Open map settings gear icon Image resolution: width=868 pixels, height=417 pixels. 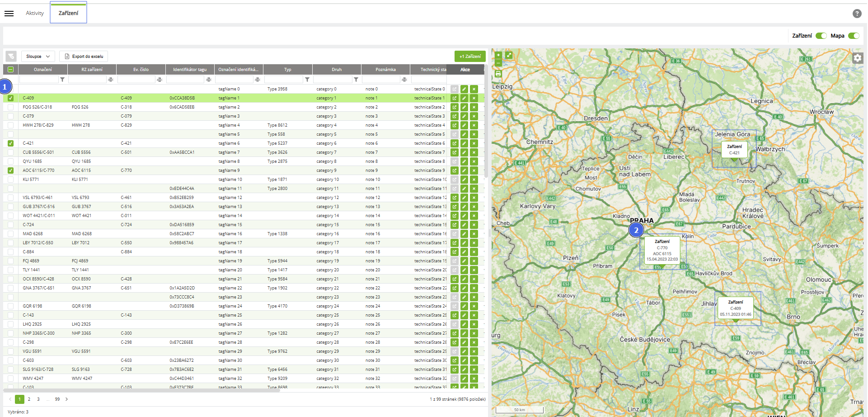(x=857, y=58)
